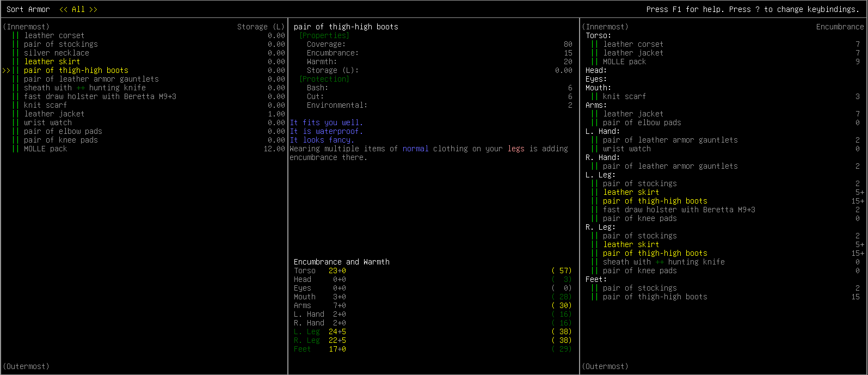Click the 'Press F1 for help' hint text
The width and height of the screenshot is (868, 375).
[685, 9]
